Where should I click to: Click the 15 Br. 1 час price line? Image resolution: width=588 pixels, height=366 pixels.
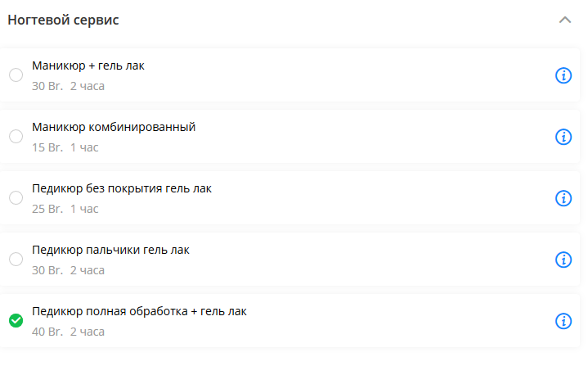point(65,147)
